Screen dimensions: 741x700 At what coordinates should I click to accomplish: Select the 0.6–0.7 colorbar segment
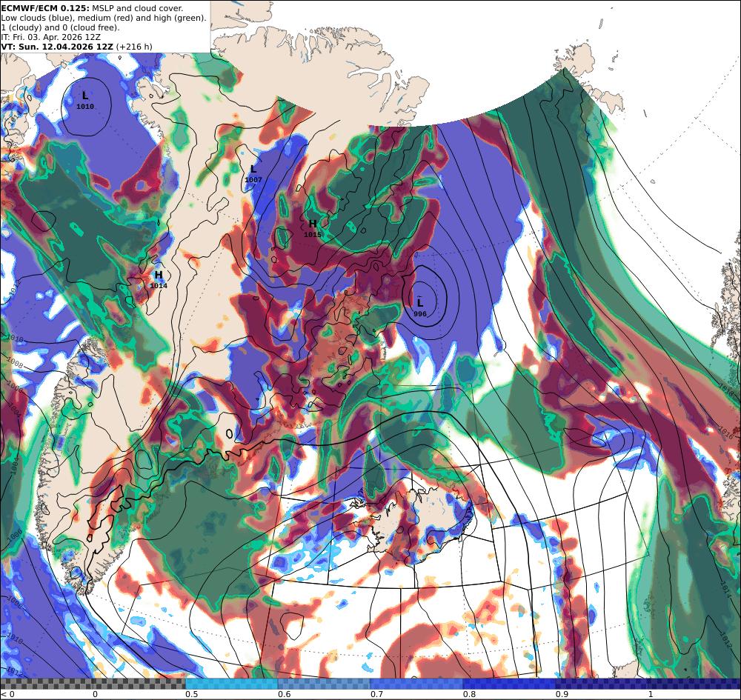pos(325,684)
